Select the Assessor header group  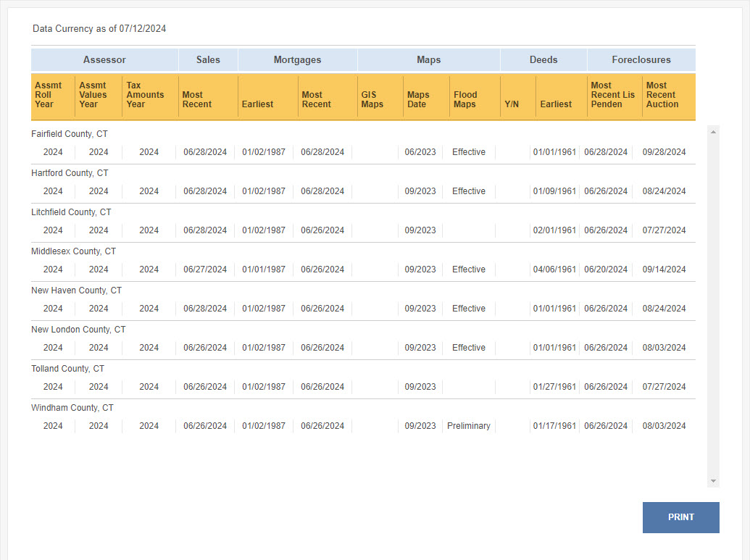click(x=104, y=60)
